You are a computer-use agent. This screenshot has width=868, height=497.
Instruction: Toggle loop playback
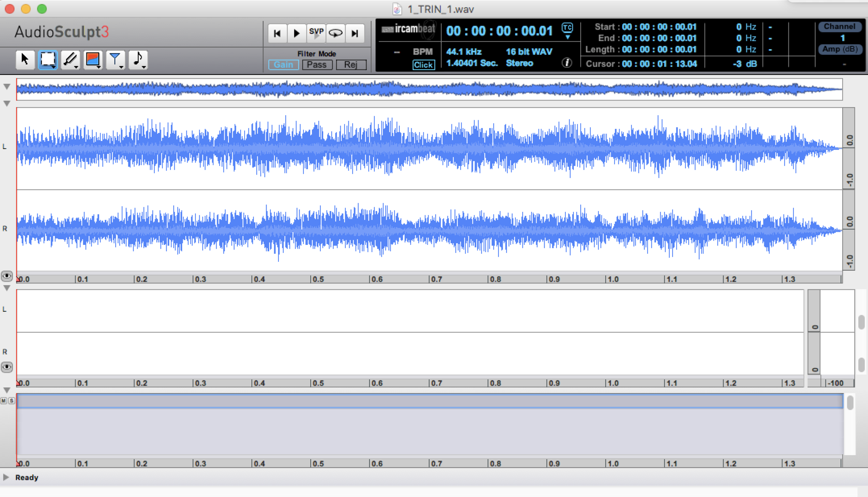[x=335, y=33]
